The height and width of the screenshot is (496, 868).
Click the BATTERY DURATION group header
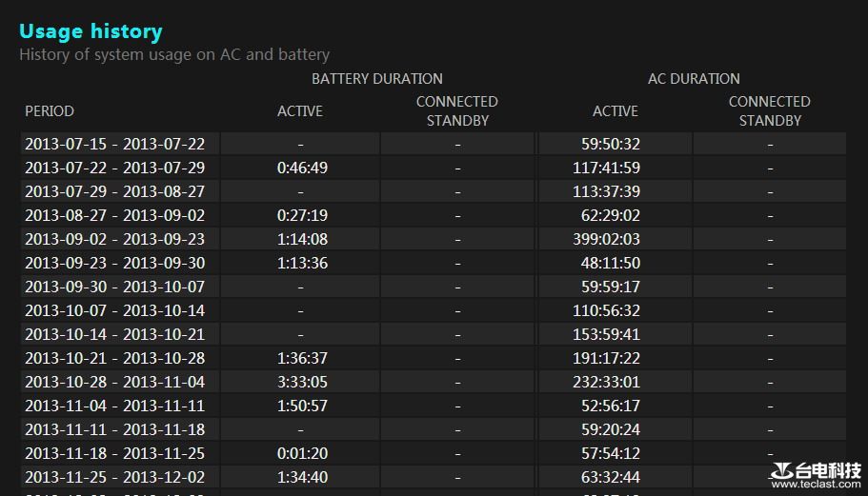point(376,79)
